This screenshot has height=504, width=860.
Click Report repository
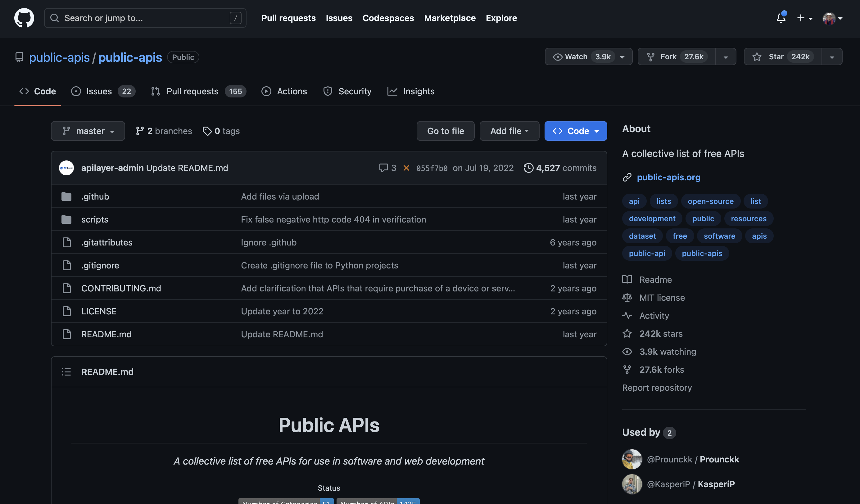point(657,388)
